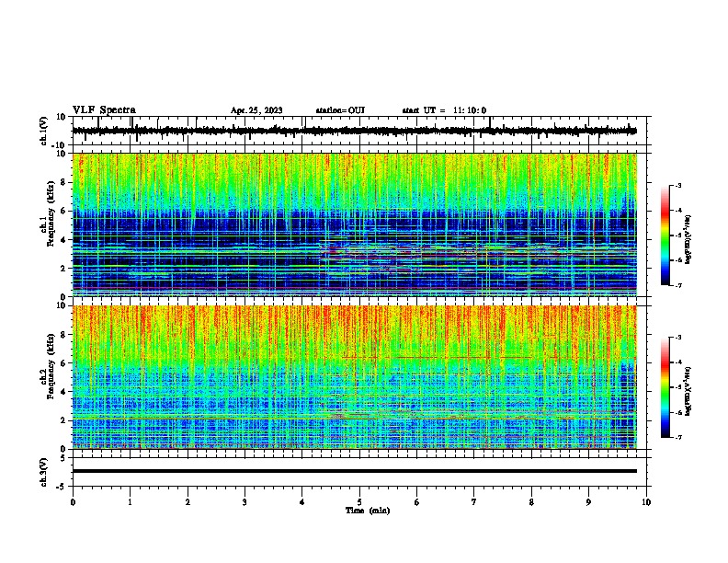Click the "5" tick on ch.3(V) axis
Viewport: 728px width, 563px height.
point(63,457)
